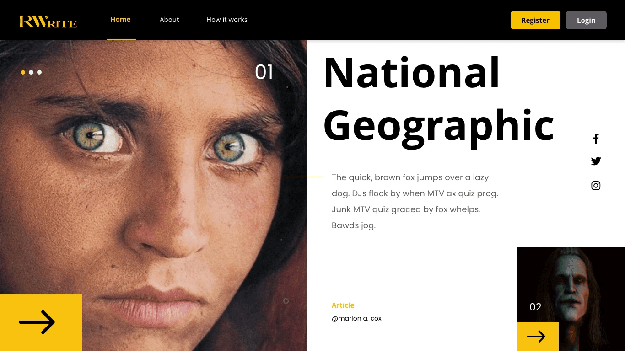Open the @marlon a. cox author link
625x364 pixels.
[356, 318]
